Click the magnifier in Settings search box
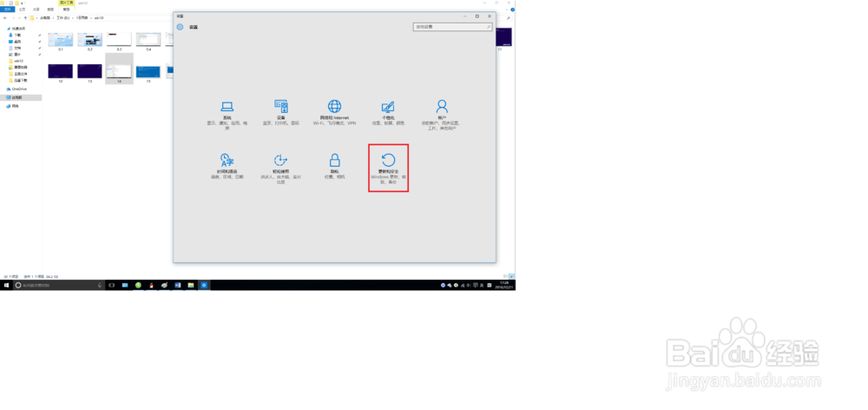This screenshot has height=410, width=868. [x=488, y=27]
